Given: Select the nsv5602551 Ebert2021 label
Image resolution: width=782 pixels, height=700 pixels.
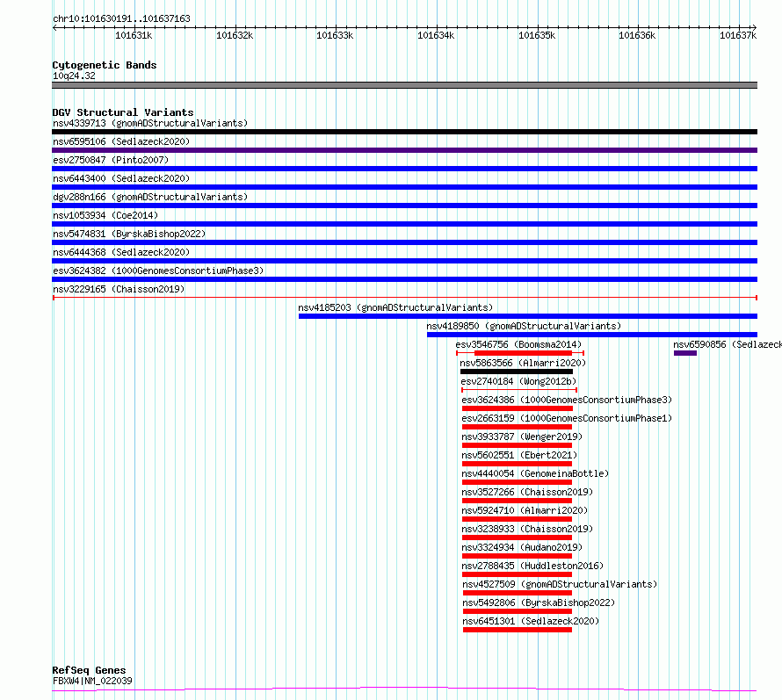Looking at the screenshot, I should click(x=519, y=455).
